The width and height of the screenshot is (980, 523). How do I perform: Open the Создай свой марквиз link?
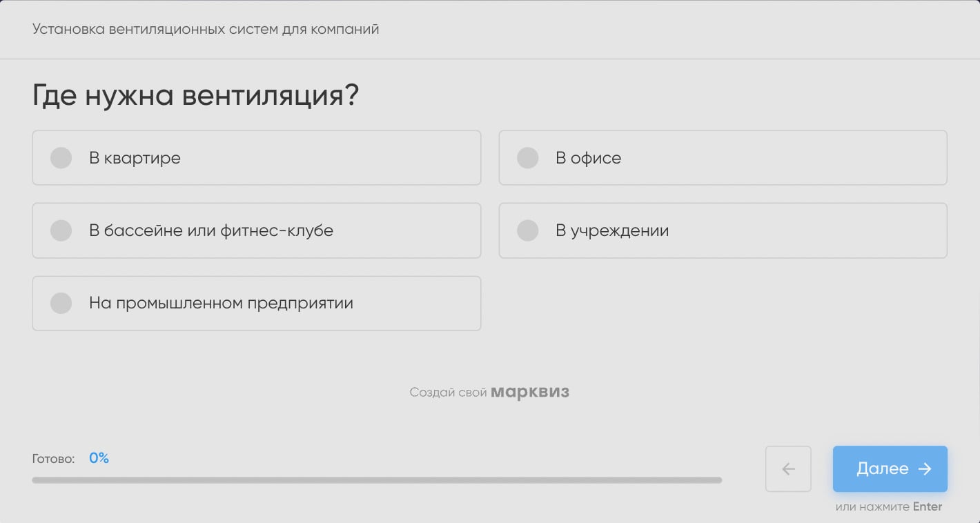pos(490,391)
